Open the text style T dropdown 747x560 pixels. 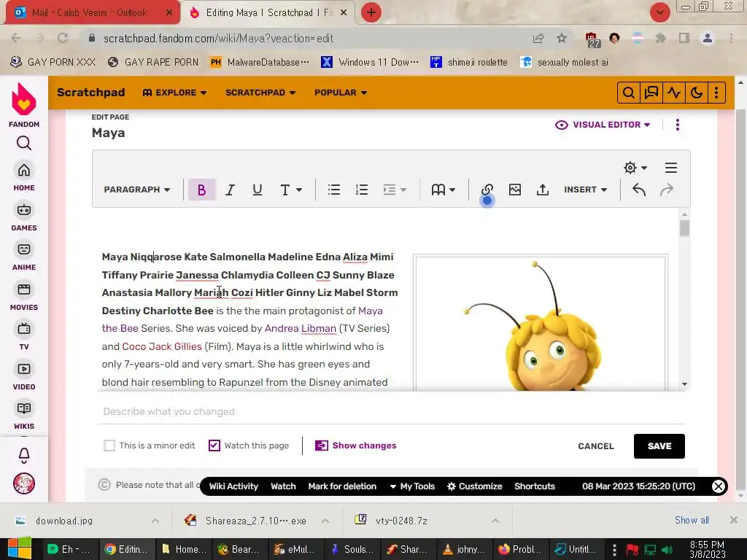click(x=290, y=190)
